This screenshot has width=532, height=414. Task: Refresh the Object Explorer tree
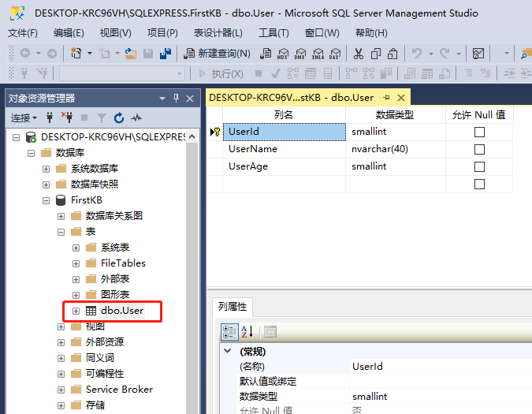click(x=119, y=117)
